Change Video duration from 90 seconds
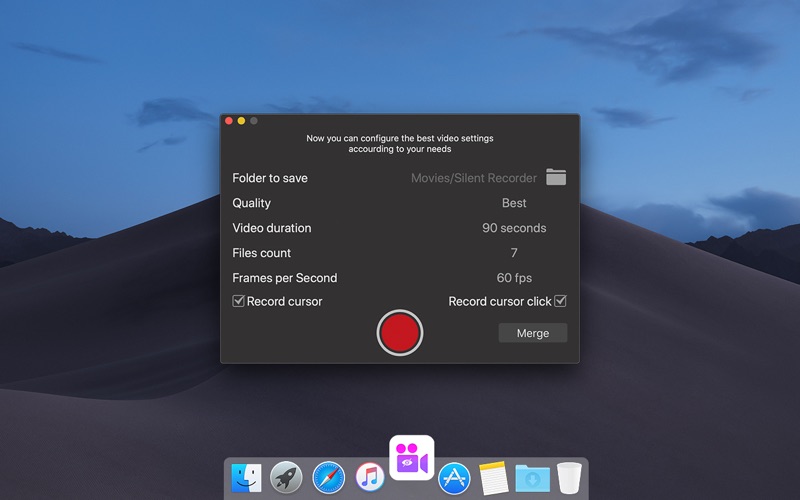The height and width of the screenshot is (500, 800). (x=514, y=228)
